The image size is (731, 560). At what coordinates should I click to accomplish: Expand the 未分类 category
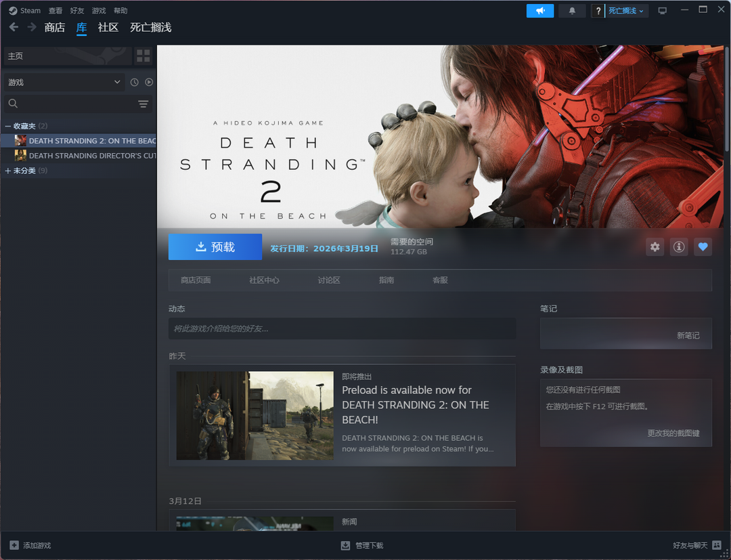8,171
